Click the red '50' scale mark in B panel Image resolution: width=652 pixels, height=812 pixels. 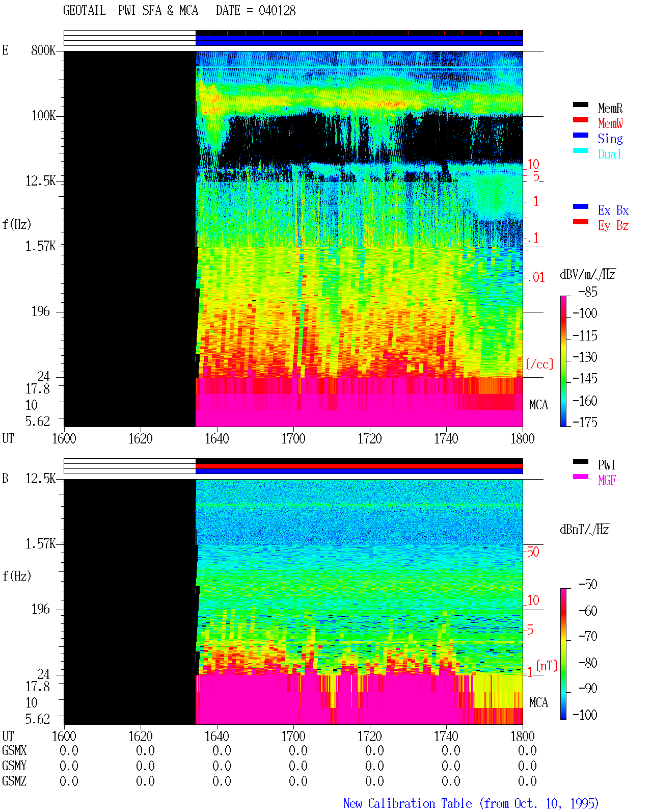[x=533, y=552]
